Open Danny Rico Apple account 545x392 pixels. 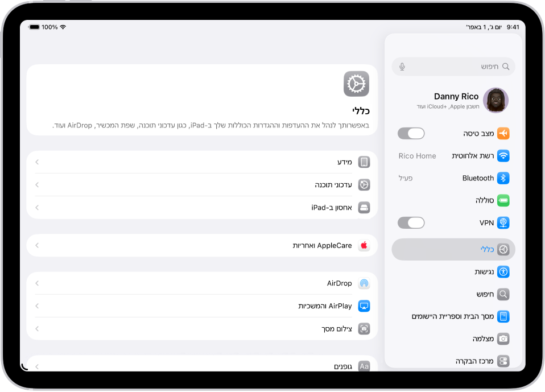[453, 100]
